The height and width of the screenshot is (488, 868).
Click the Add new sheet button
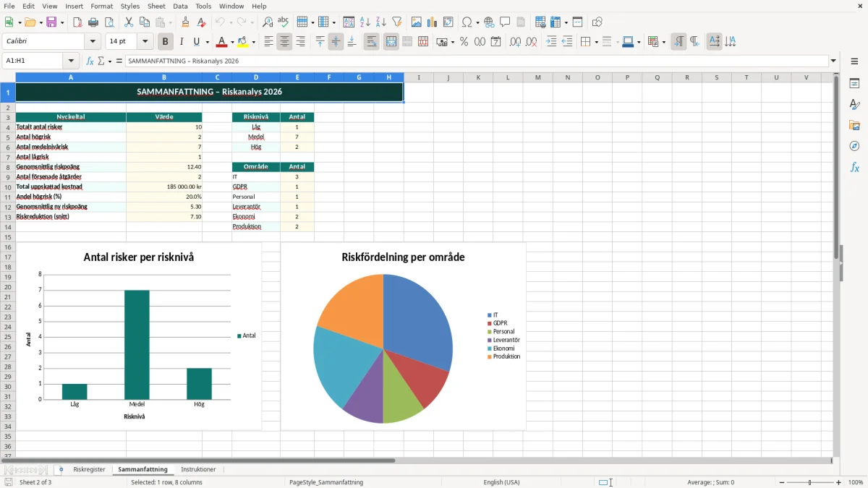(x=61, y=470)
